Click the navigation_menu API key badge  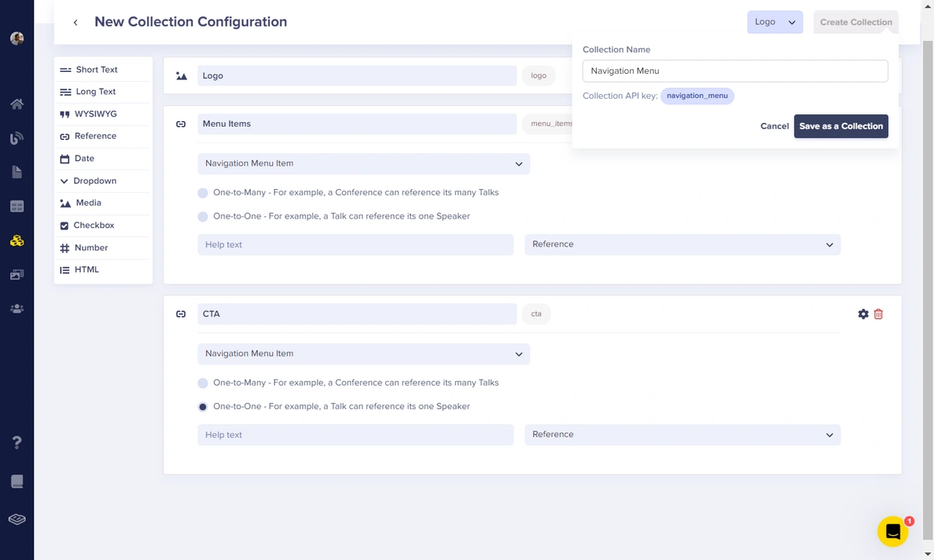[x=697, y=96]
